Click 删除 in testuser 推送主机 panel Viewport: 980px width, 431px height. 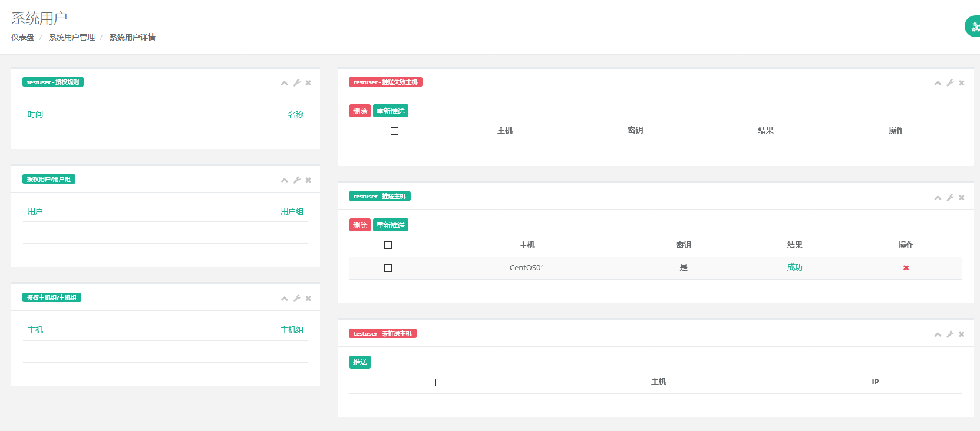point(360,225)
